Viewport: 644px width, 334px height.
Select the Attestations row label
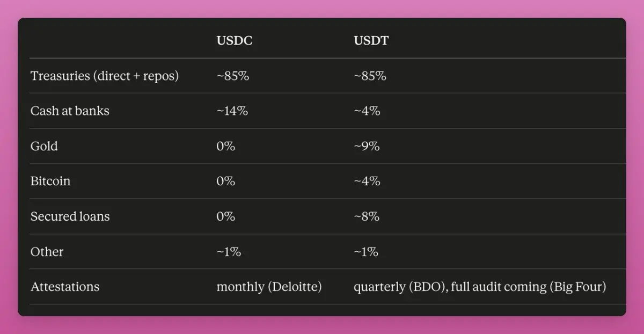coord(65,287)
